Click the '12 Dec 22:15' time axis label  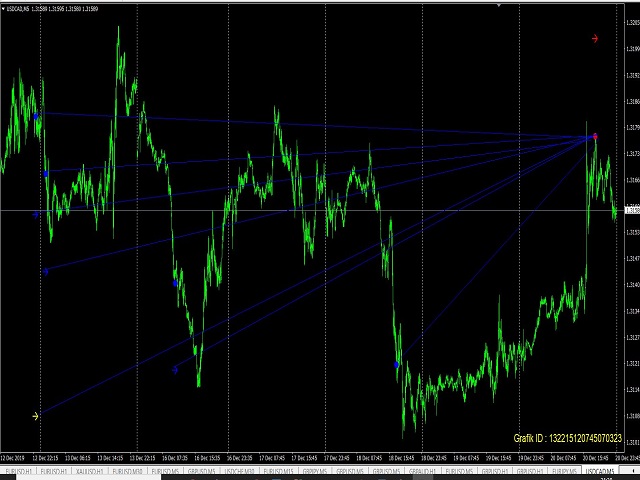click(x=45, y=458)
